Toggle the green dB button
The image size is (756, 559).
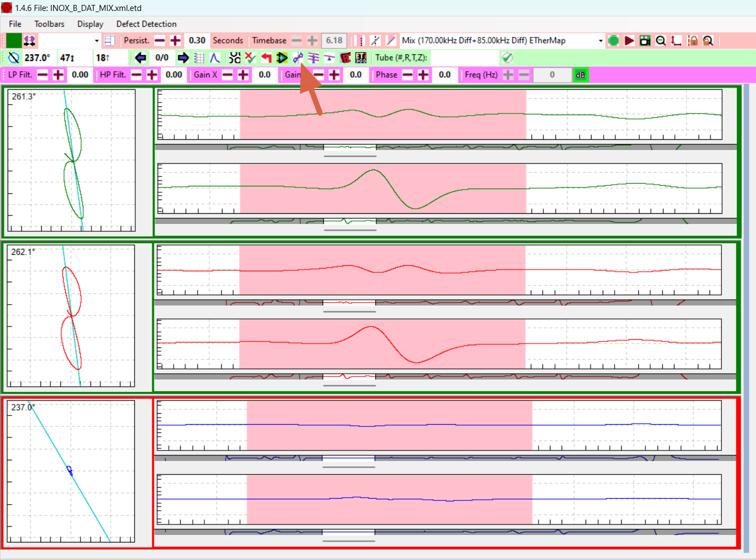click(581, 75)
